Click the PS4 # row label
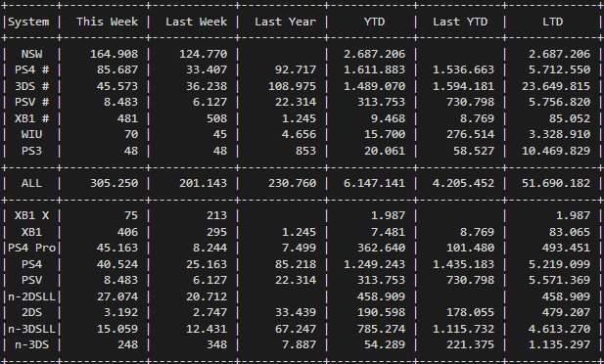The width and height of the screenshot is (604, 364). point(32,69)
